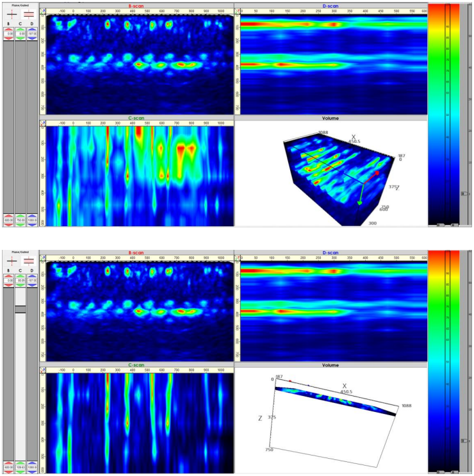Click C start field 0.00, upper panel
The height and width of the screenshot is (476, 474).
(20, 34)
